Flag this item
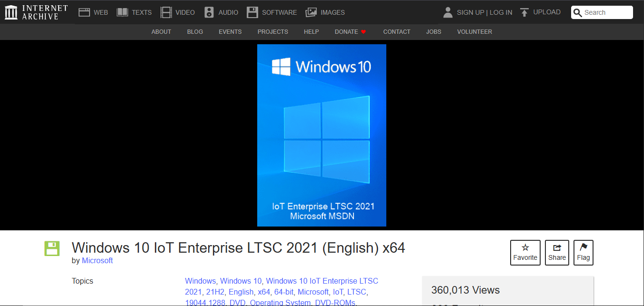Screen dimensions: 644x306 (x=584, y=253)
